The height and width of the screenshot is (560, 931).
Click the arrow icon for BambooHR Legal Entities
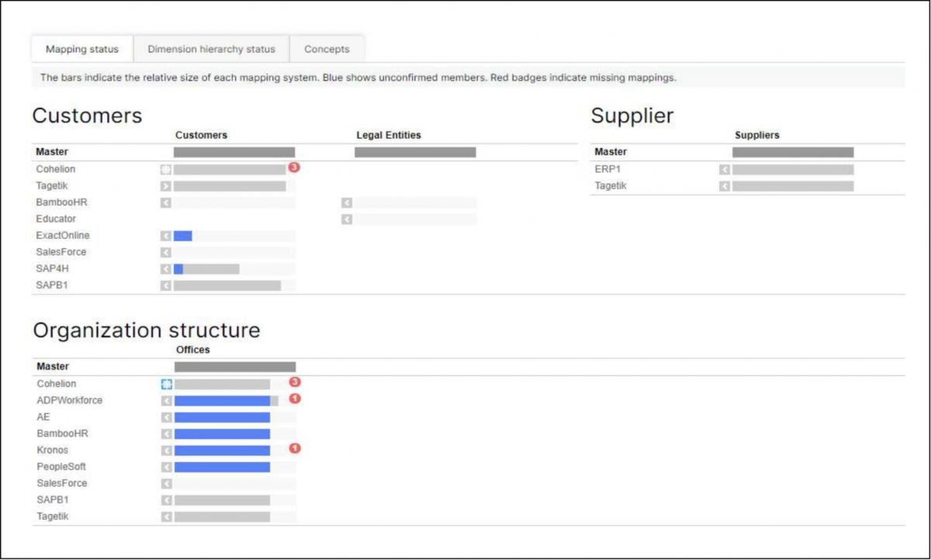(347, 202)
